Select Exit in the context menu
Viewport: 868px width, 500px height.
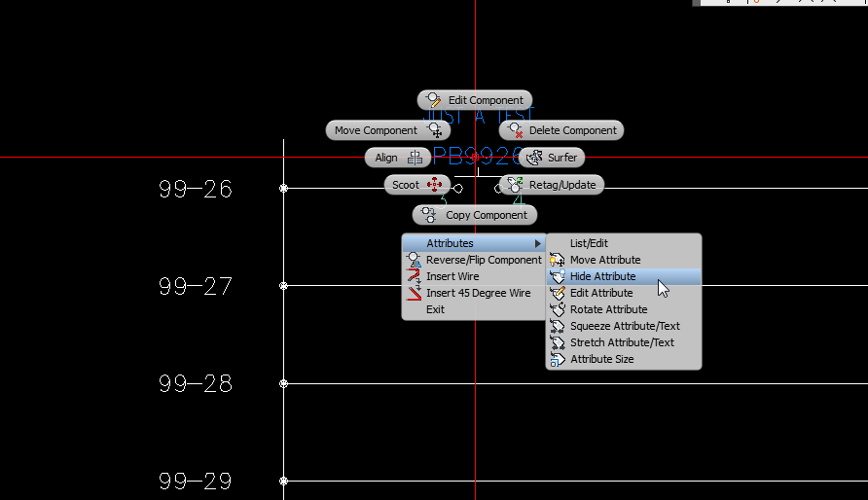click(474, 309)
